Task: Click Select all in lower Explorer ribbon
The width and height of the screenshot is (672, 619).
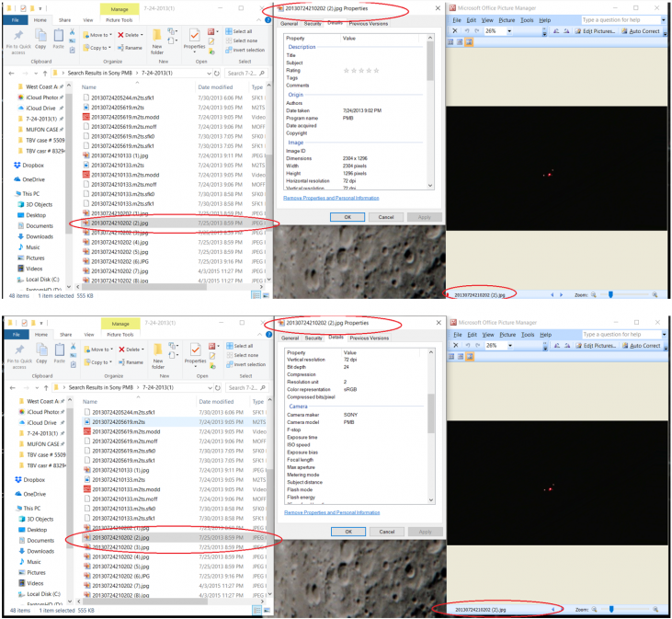Action: tap(240, 346)
